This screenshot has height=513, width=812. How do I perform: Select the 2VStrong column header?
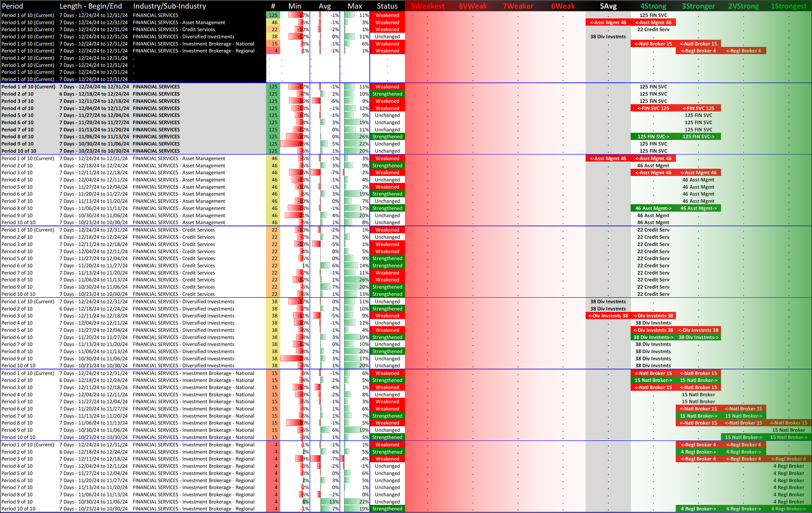pos(743,6)
